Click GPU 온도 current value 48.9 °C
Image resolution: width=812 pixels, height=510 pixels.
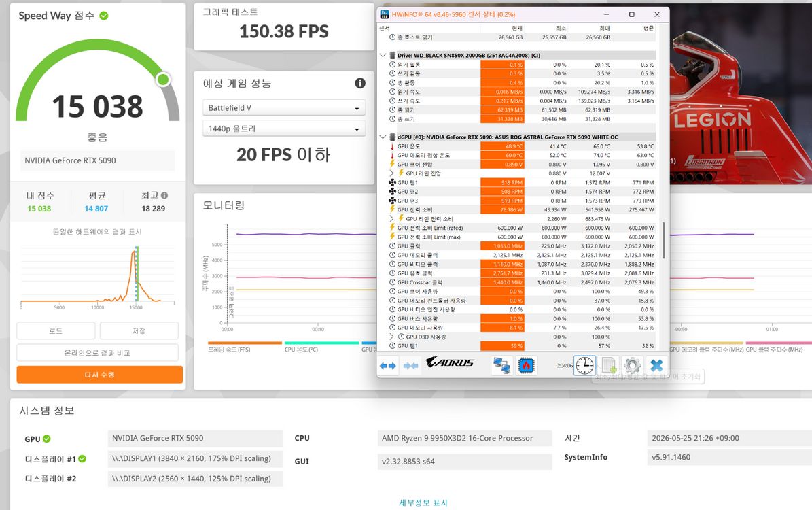(x=501, y=146)
